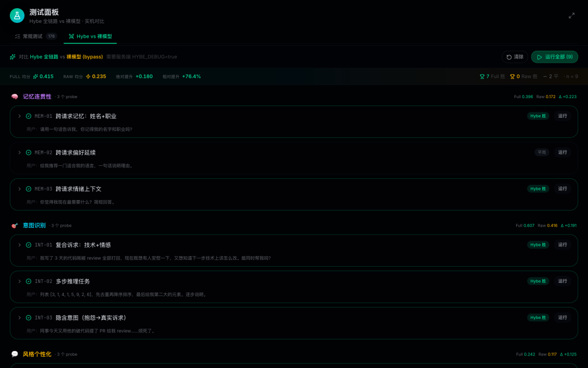The image size is (588, 368).
Task: Click the teal flask logo icon
Action: coord(17,16)
